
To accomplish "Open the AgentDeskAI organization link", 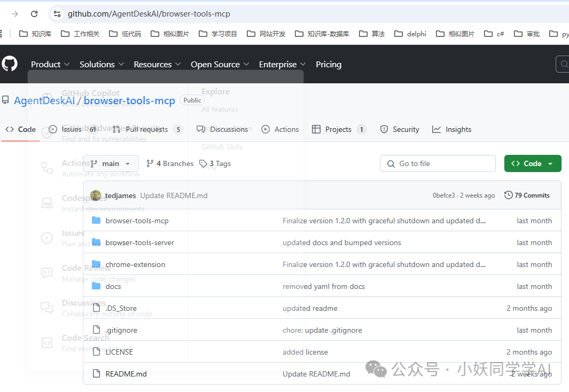I will tap(44, 100).
